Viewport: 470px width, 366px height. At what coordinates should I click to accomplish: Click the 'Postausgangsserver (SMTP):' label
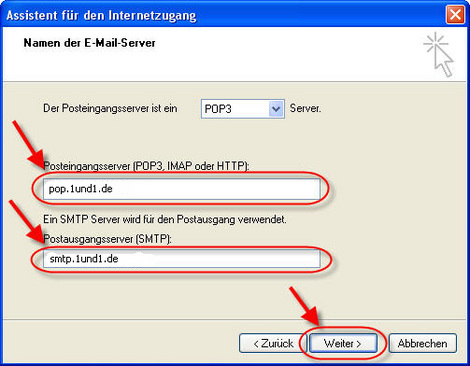(107, 239)
